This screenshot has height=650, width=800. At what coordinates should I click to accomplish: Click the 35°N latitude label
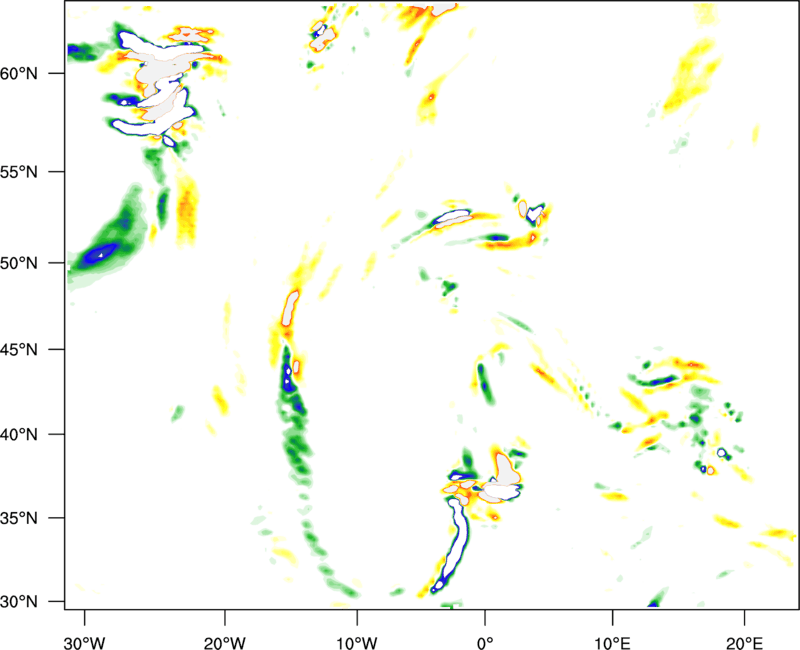(x=19, y=518)
